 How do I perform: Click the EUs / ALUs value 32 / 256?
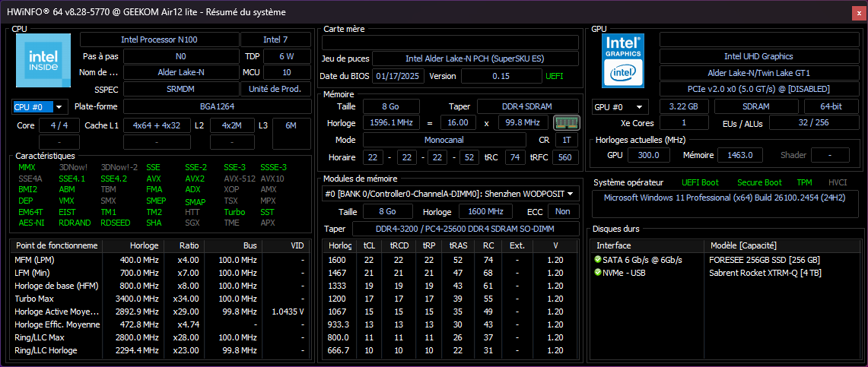pyautogui.click(x=813, y=122)
